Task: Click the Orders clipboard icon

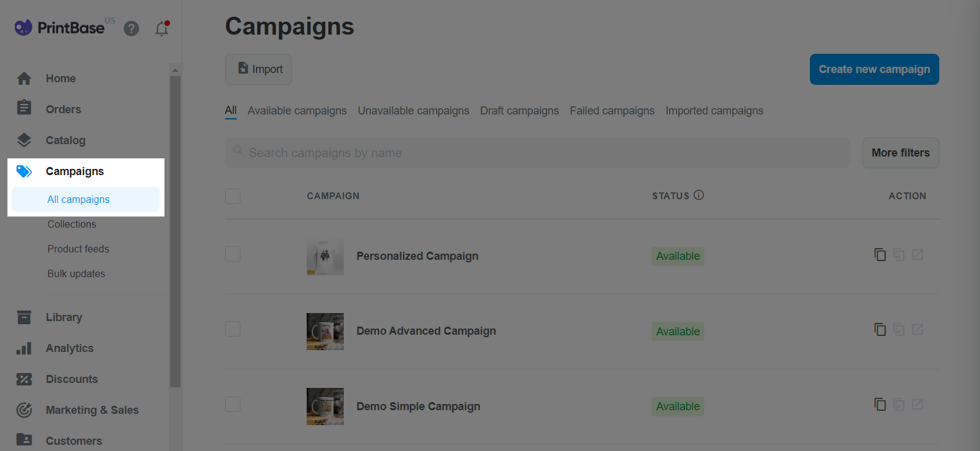Action: 24,108
